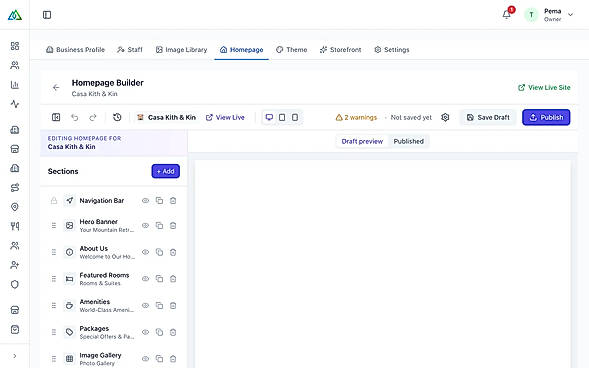Open the shield icon in sidebar
This screenshot has height=368, width=589.
click(15, 284)
